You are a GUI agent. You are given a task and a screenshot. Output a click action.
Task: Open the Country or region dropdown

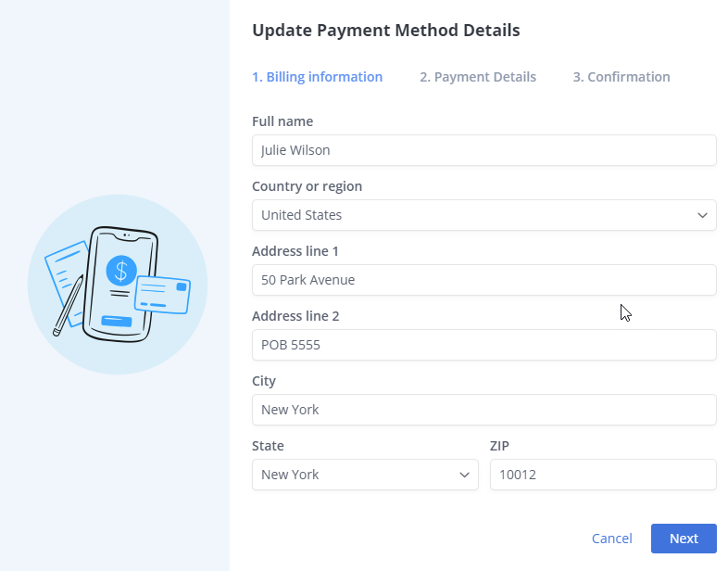(x=483, y=215)
